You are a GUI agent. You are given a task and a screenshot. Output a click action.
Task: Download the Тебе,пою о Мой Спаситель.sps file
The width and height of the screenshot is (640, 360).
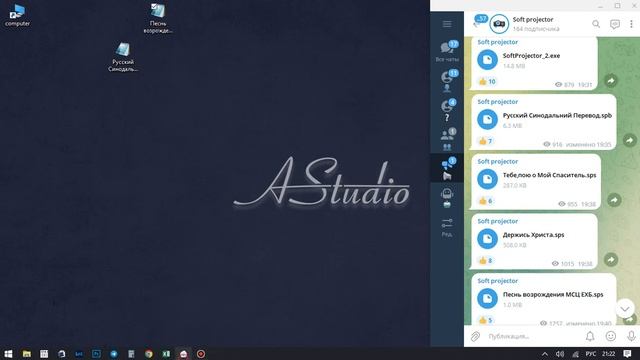(x=487, y=179)
